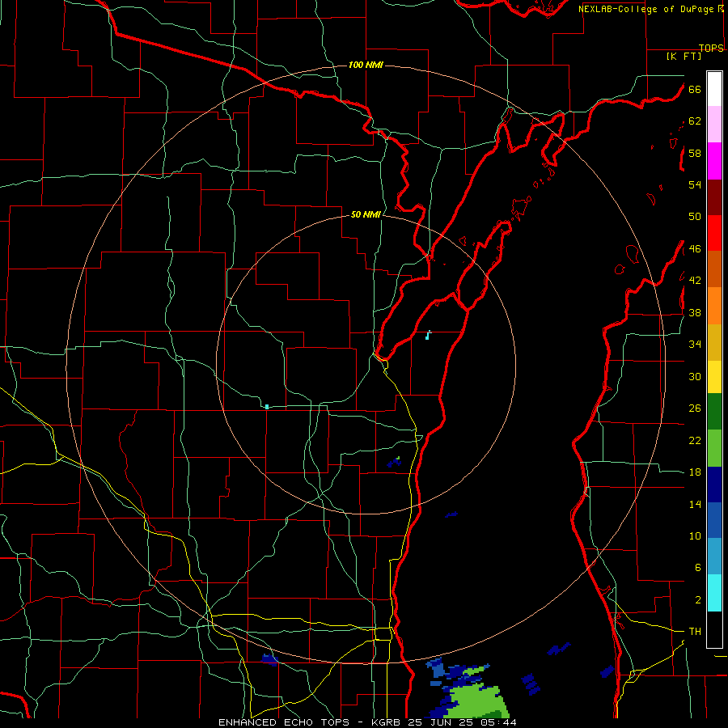Click the light green 22 kft legend swatch

pos(714,448)
